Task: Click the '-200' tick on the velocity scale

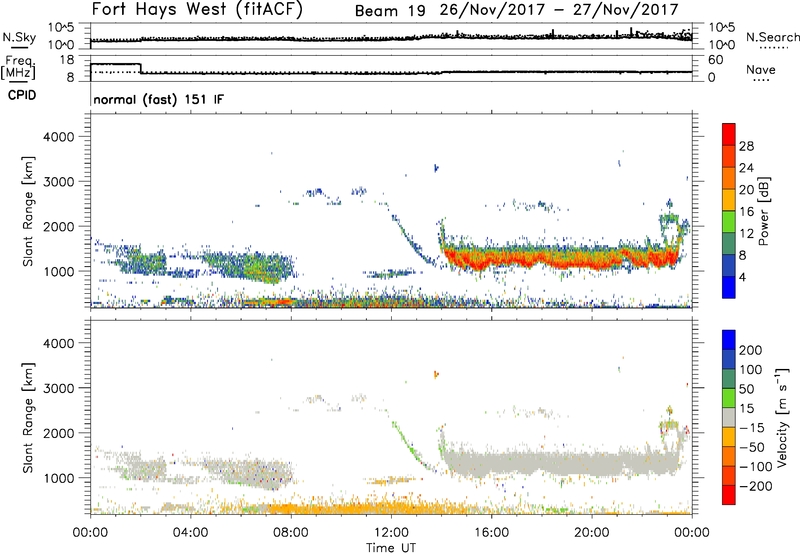Action: pos(755,486)
